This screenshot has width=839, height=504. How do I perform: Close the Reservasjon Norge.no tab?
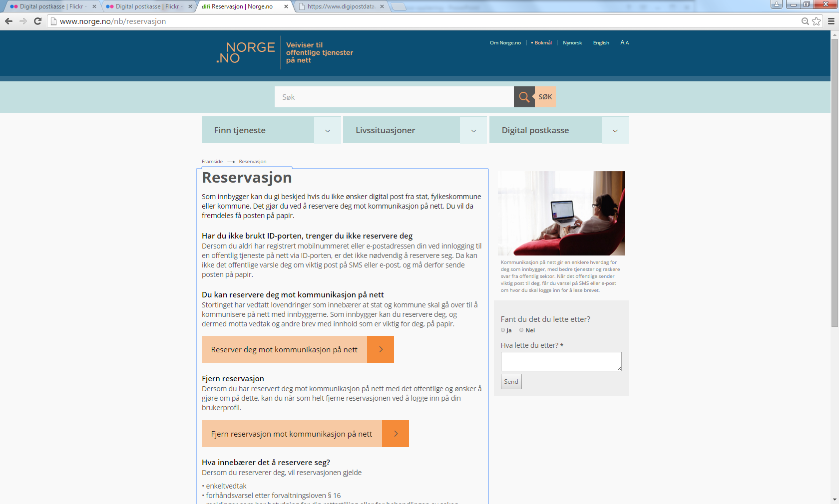click(286, 6)
